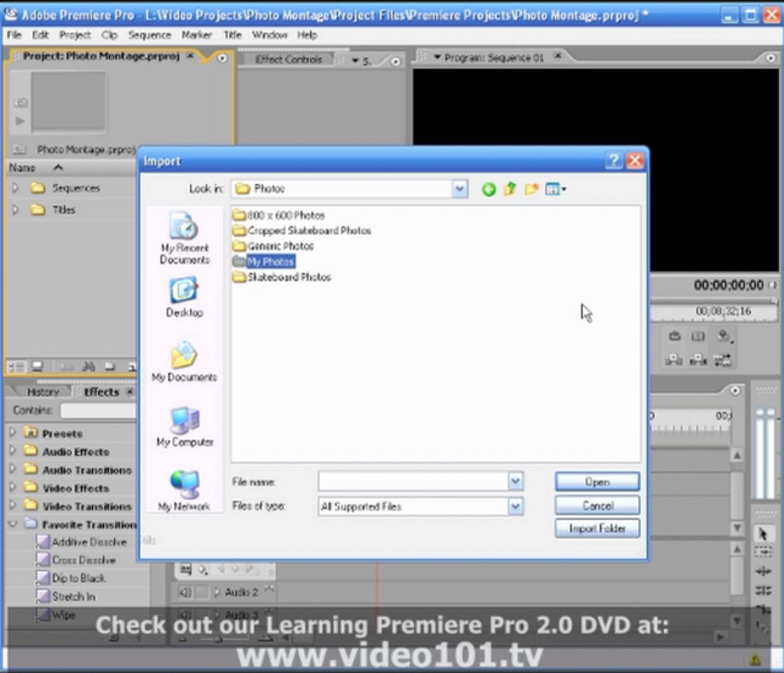Click Cancel in the Import dialog

coord(597,505)
